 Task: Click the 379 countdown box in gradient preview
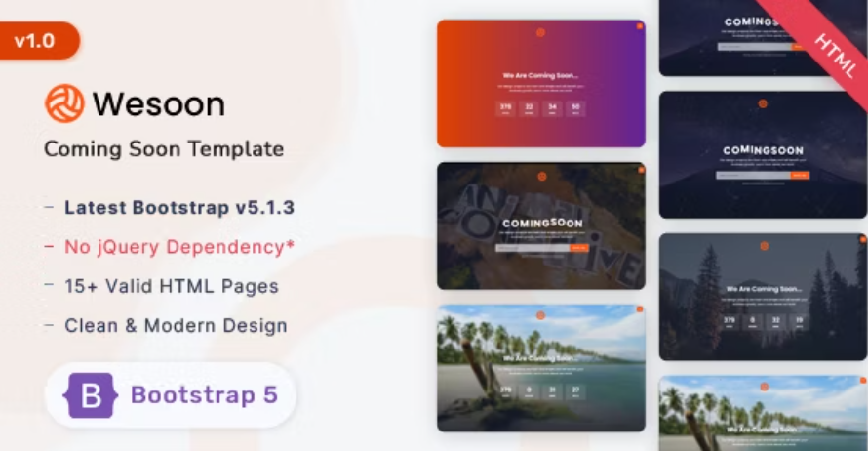point(505,108)
